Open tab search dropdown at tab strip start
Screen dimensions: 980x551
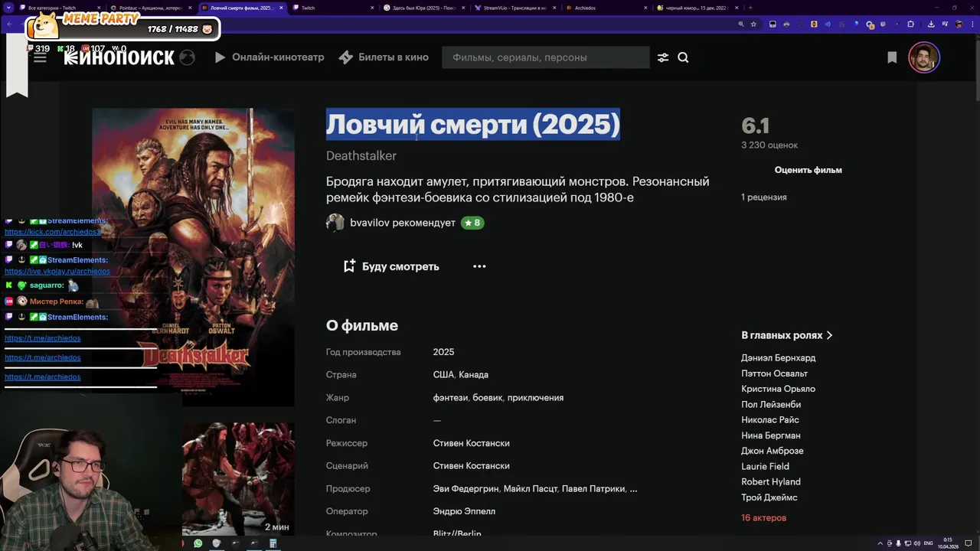pyautogui.click(x=8, y=8)
